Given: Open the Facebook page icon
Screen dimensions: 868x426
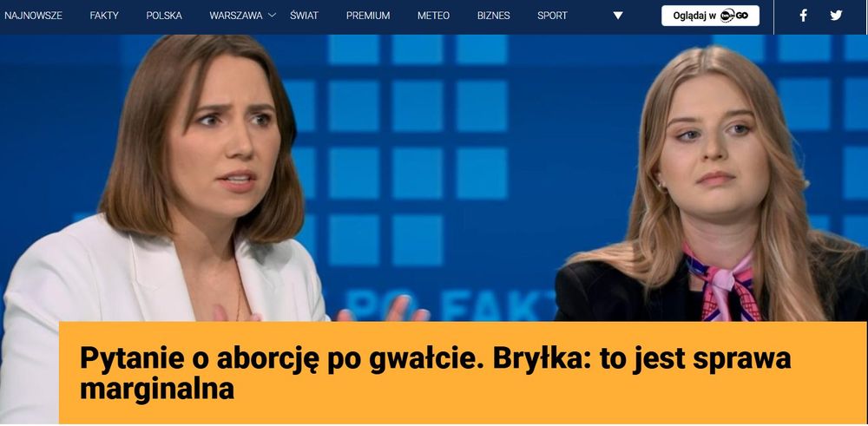Looking at the screenshot, I should pyautogui.click(x=803, y=16).
